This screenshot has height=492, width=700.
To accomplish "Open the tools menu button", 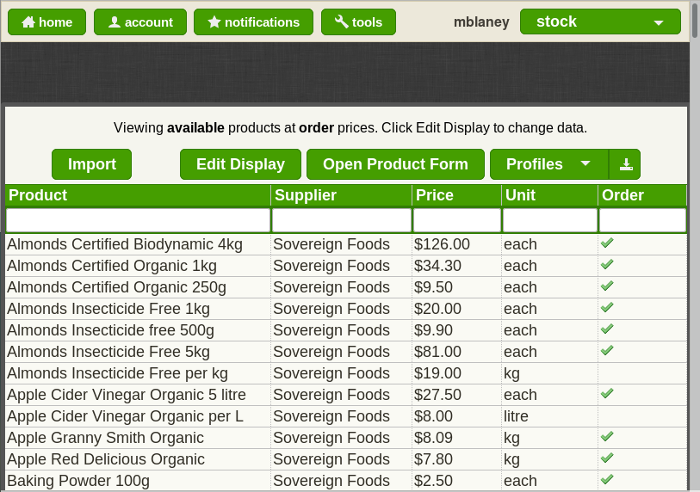I will click(x=358, y=22).
